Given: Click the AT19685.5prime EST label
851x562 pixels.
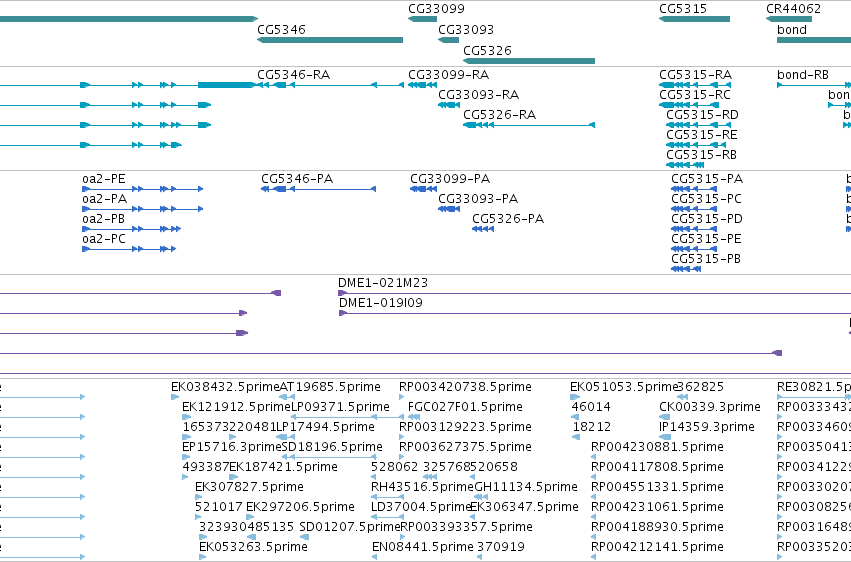Looking at the screenshot, I should tap(330, 387).
